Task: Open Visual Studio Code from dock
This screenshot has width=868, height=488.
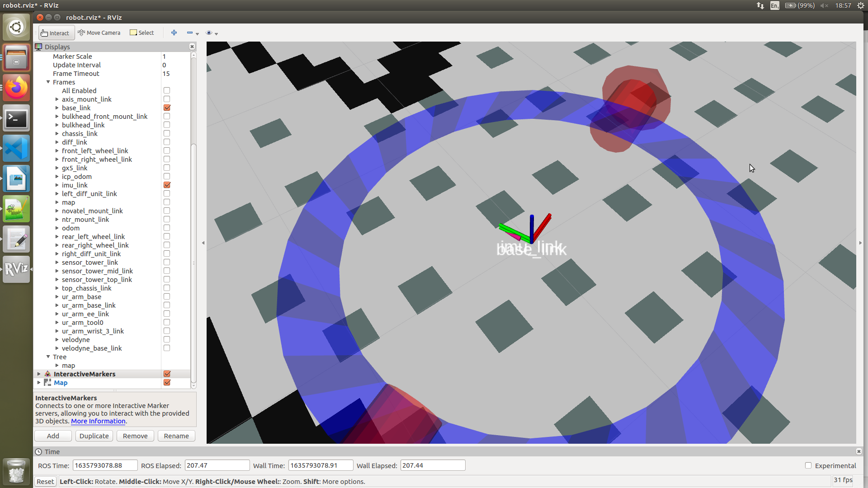Action: point(16,149)
